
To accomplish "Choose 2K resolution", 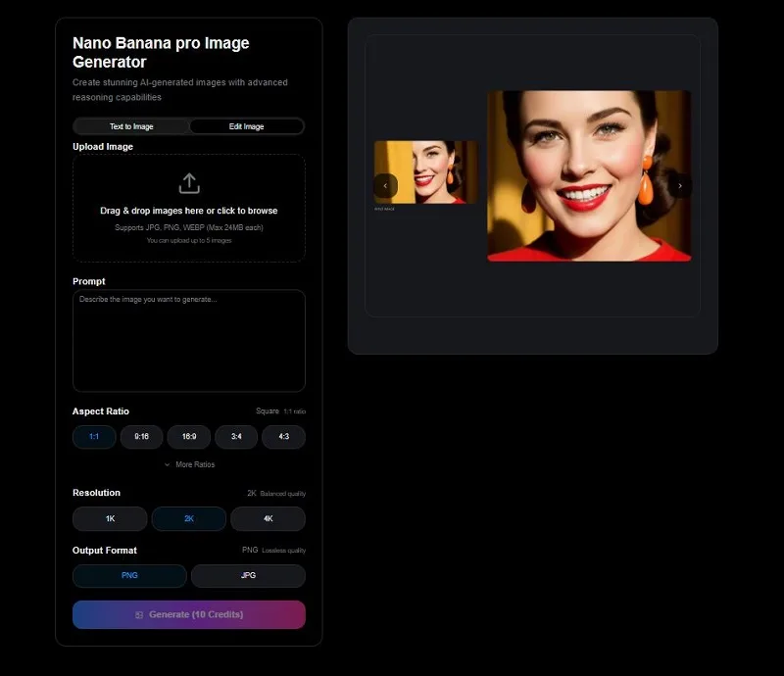I will (189, 518).
